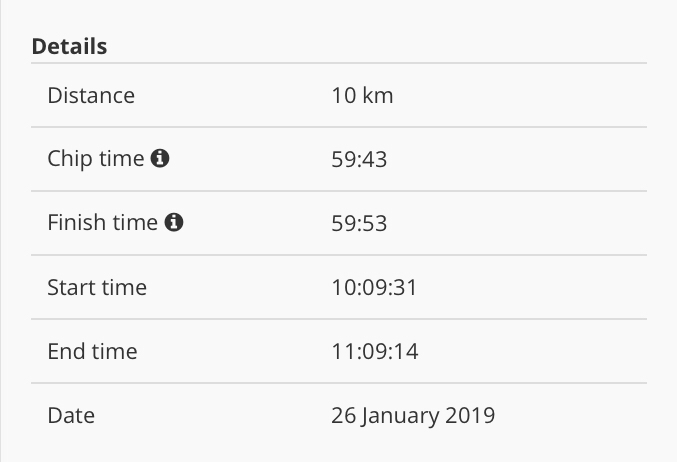Click the 10:09:31 start time value
677x462 pixels.
(x=374, y=288)
